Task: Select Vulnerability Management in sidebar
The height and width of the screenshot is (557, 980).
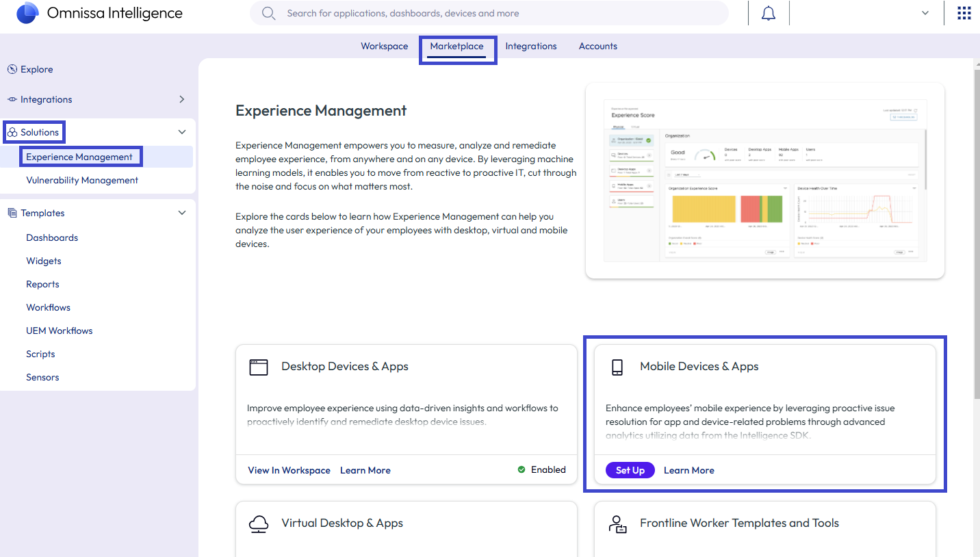Action: 82,180
